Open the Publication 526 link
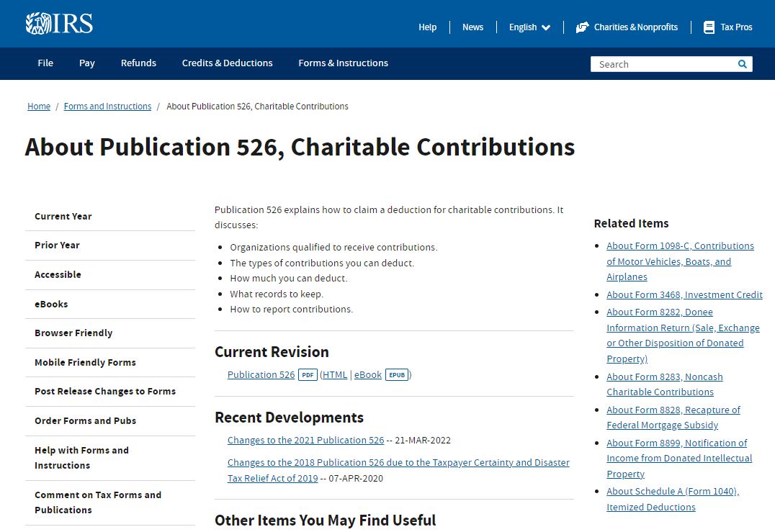 [261, 375]
